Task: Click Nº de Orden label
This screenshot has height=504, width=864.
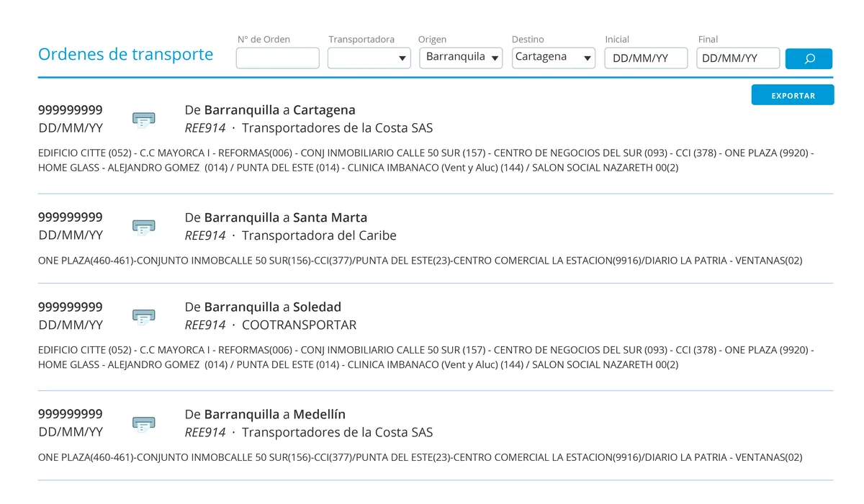Action: pyautogui.click(x=264, y=39)
